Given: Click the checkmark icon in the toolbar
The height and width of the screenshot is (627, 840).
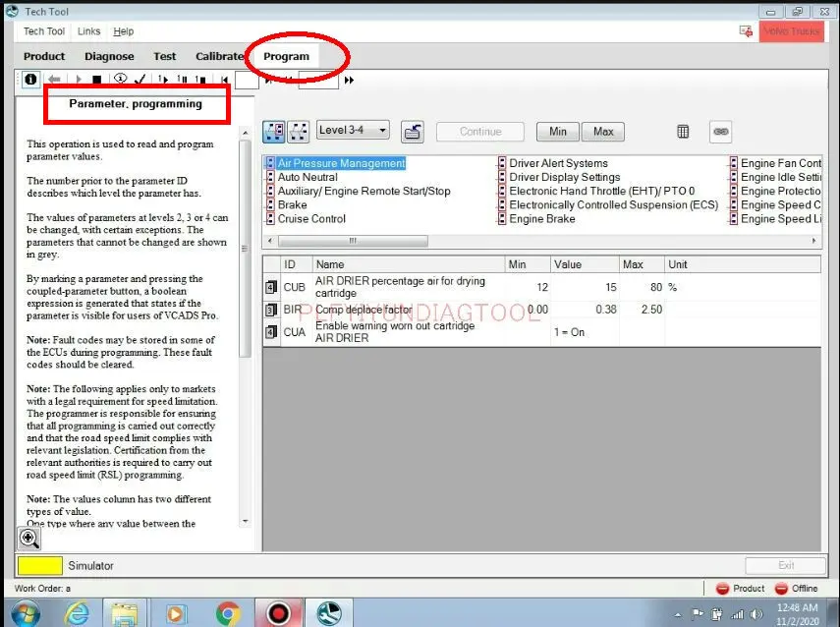Looking at the screenshot, I should point(140,80).
